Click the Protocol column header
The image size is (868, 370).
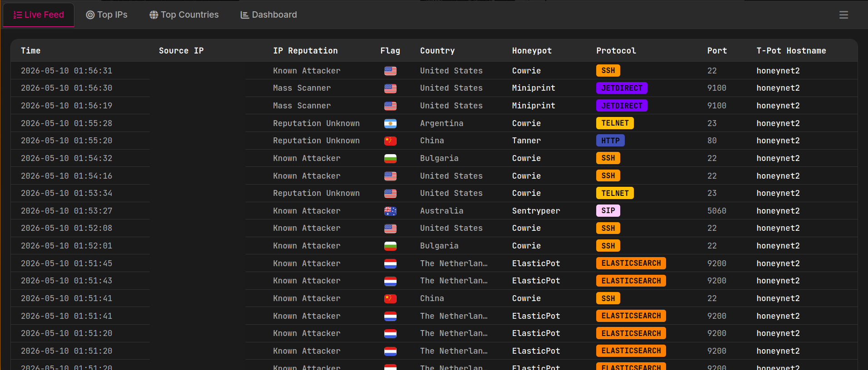click(616, 51)
